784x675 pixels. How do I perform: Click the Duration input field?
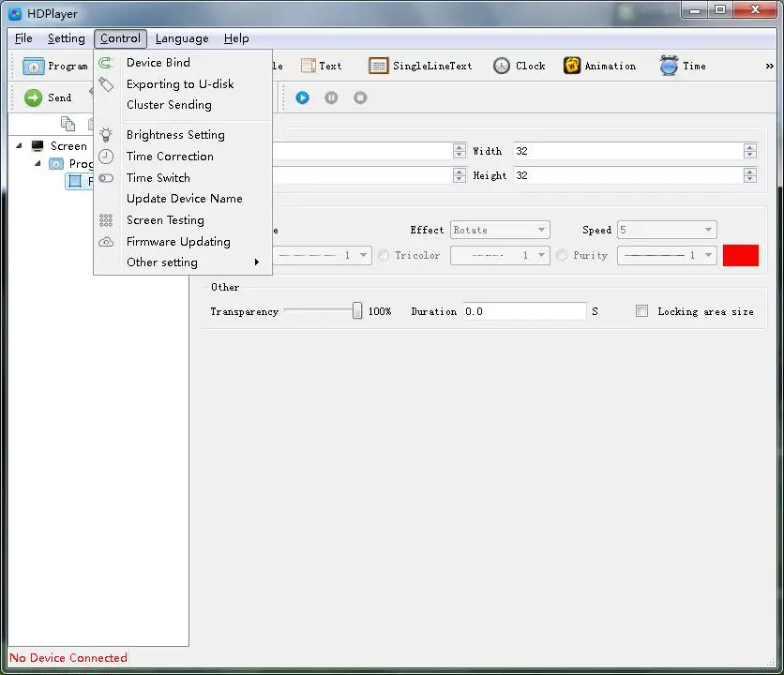[x=524, y=311]
